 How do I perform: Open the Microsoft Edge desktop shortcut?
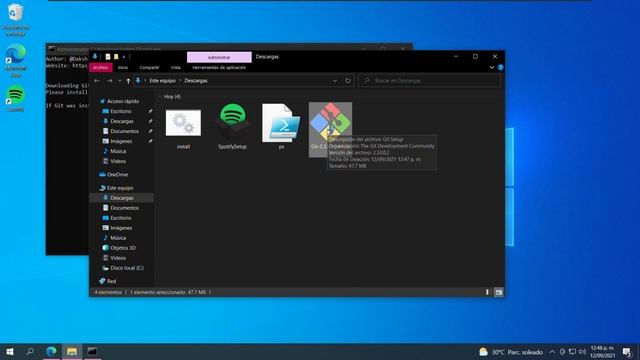tap(16, 61)
